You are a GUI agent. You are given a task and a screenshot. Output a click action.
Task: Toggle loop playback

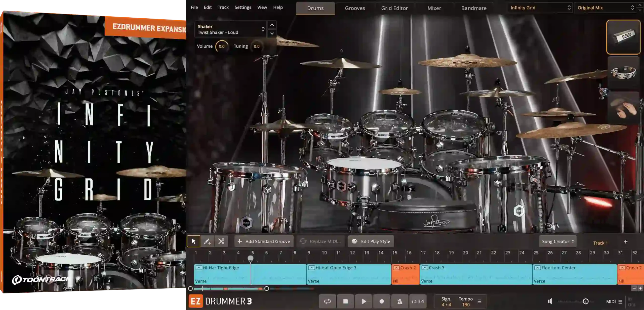pyautogui.click(x=327, y=301)
